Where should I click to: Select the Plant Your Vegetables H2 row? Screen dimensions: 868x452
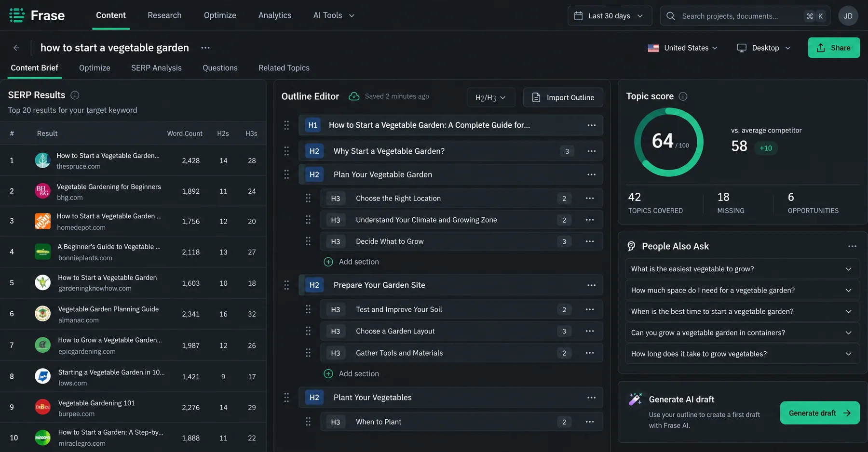point(451,398)
